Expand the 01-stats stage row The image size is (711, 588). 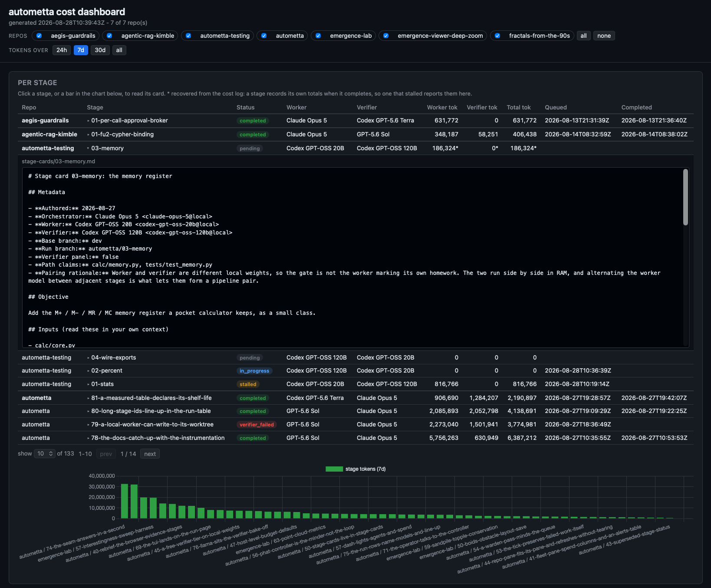tap(102, 384)
